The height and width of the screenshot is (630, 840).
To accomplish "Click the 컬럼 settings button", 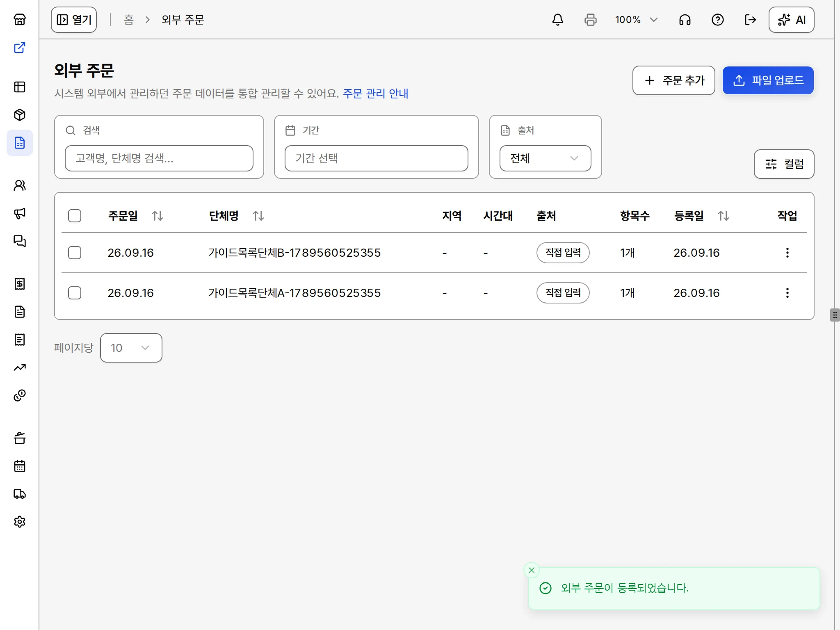I will [x=784, y=164].
